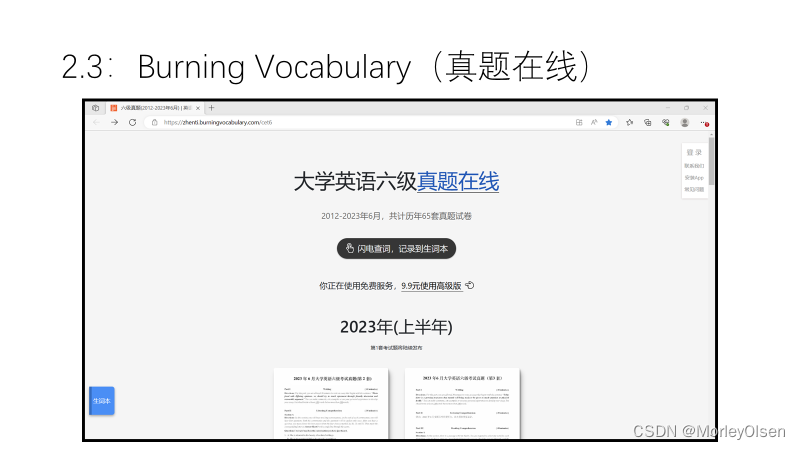Image resolution: width=800 pixels, height=450 pixels.
Task: Open the browser workspaces icon
Action: tap(95, 108)
